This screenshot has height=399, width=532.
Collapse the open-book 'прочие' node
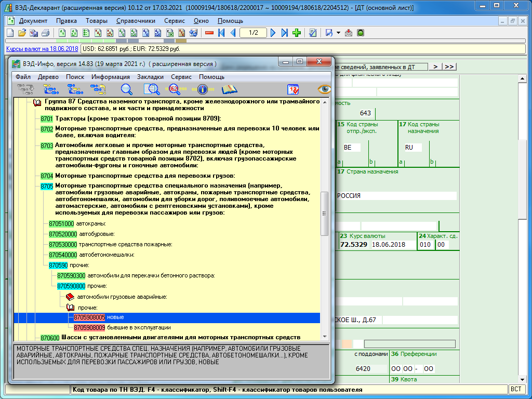[x=70, y=308]
